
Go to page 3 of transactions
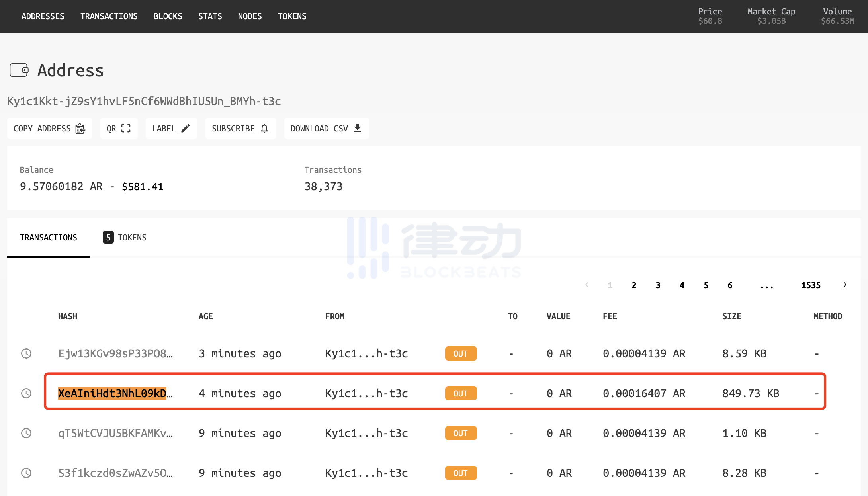658,285
